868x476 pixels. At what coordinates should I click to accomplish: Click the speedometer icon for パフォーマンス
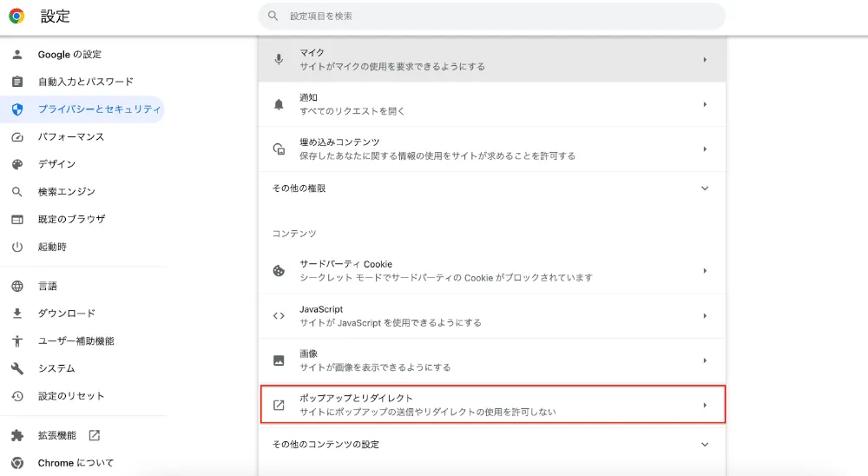(17, 137)
